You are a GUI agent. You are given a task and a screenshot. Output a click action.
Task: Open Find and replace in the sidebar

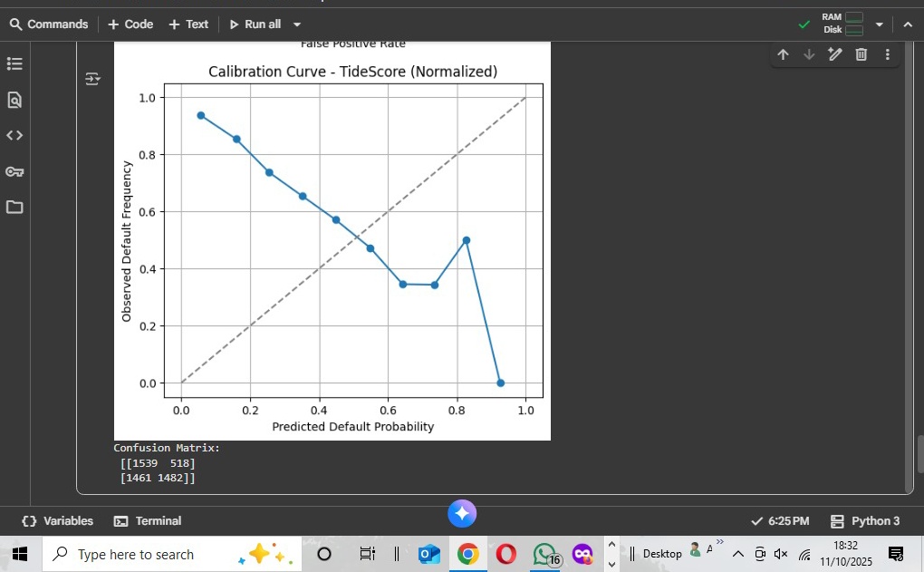pos(14,100)
